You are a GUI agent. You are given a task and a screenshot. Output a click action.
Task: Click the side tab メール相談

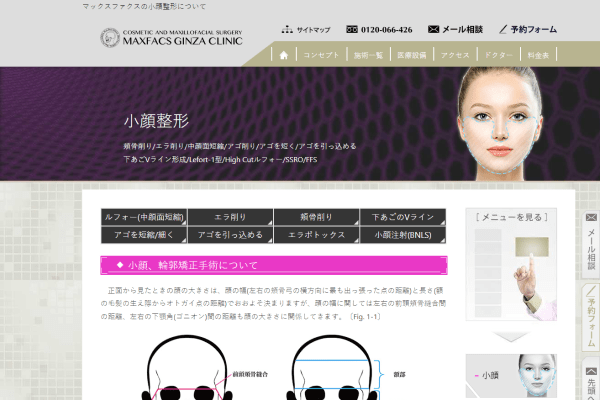[591, 245]
